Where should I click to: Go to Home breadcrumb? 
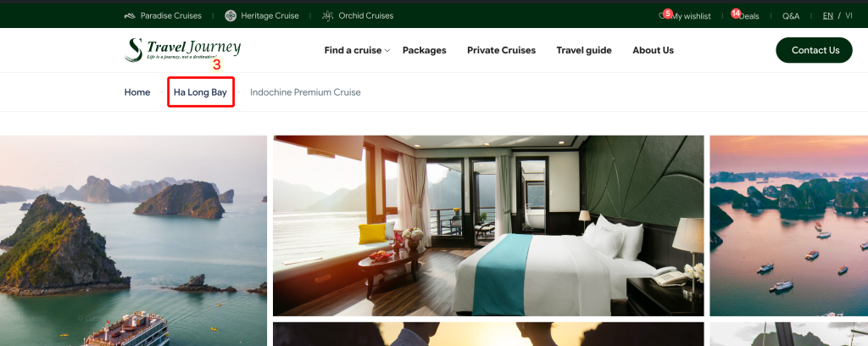click(137, 92)
